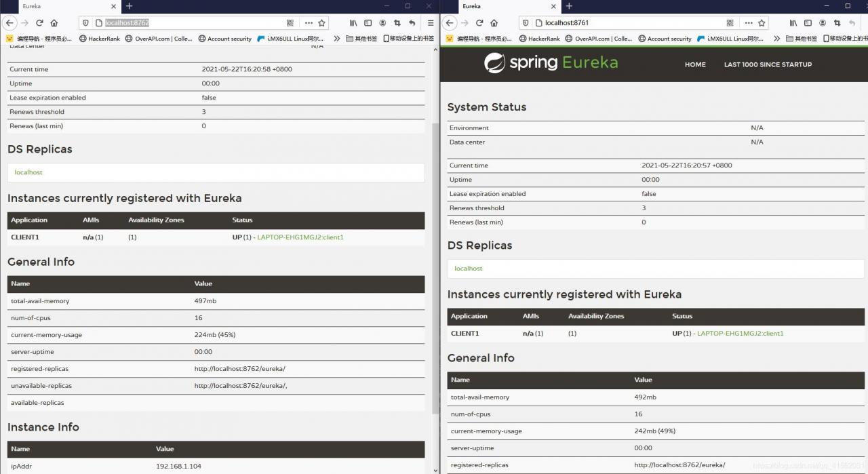Open home page in localhost:8762 window
The height and width of the screenshot is (474, 868).
tap(54, 22)
